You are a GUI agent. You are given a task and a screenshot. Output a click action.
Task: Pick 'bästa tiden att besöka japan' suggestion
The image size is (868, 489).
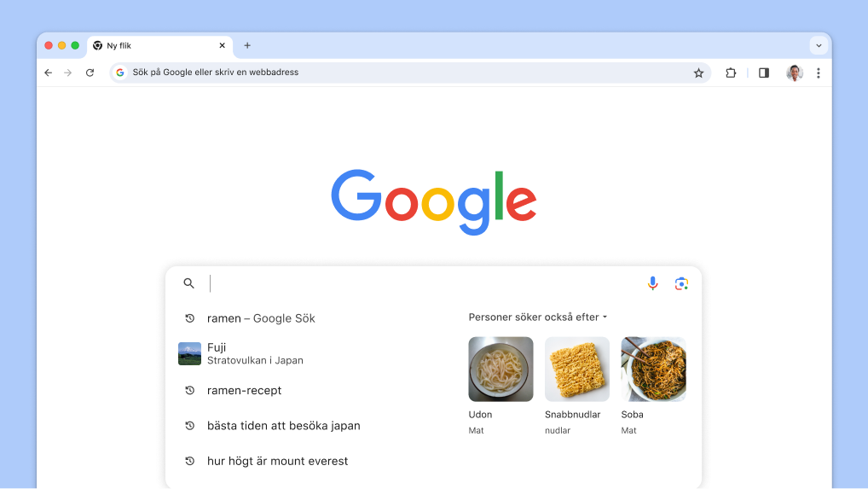(283, 426)
